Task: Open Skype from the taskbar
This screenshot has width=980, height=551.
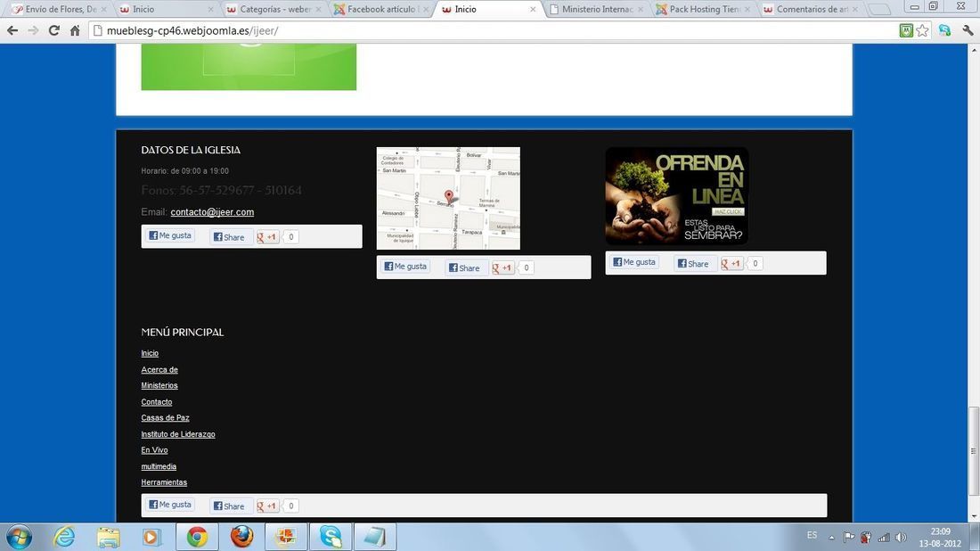Action: tap(331, 537)
